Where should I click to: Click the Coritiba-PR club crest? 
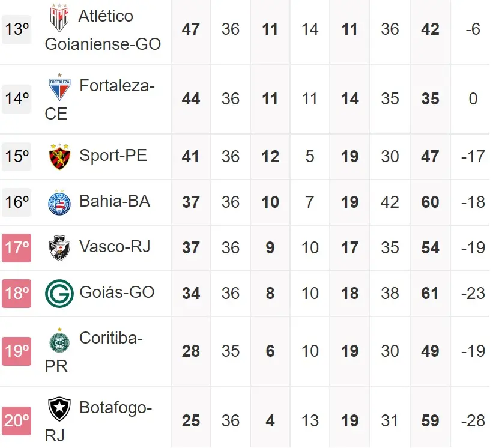tap(59, 341)
